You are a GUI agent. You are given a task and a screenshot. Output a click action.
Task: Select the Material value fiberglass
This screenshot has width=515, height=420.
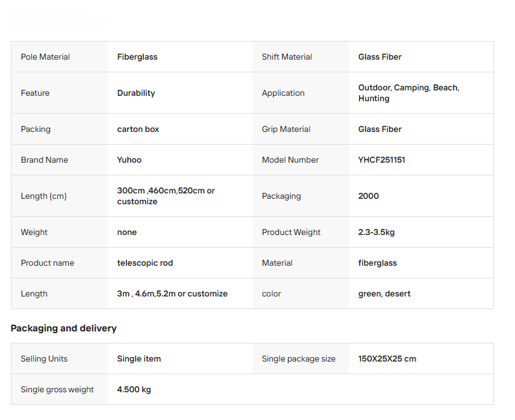click(378, 263)
